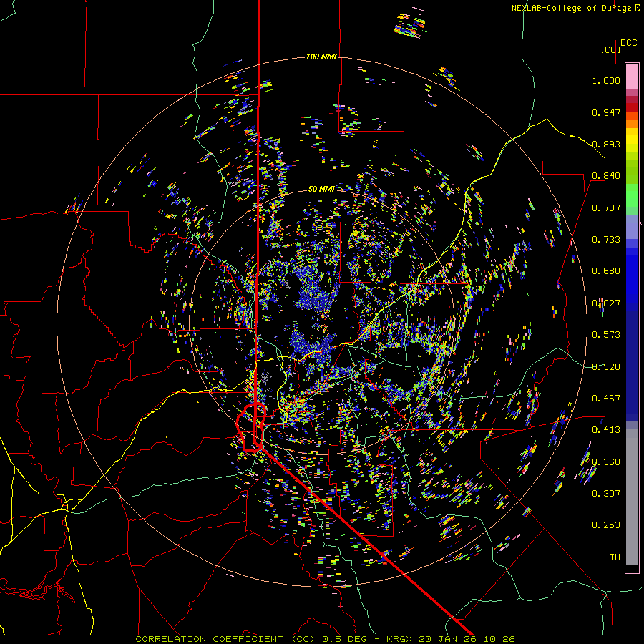Click the DCC label above the color scale

point(628,43)
